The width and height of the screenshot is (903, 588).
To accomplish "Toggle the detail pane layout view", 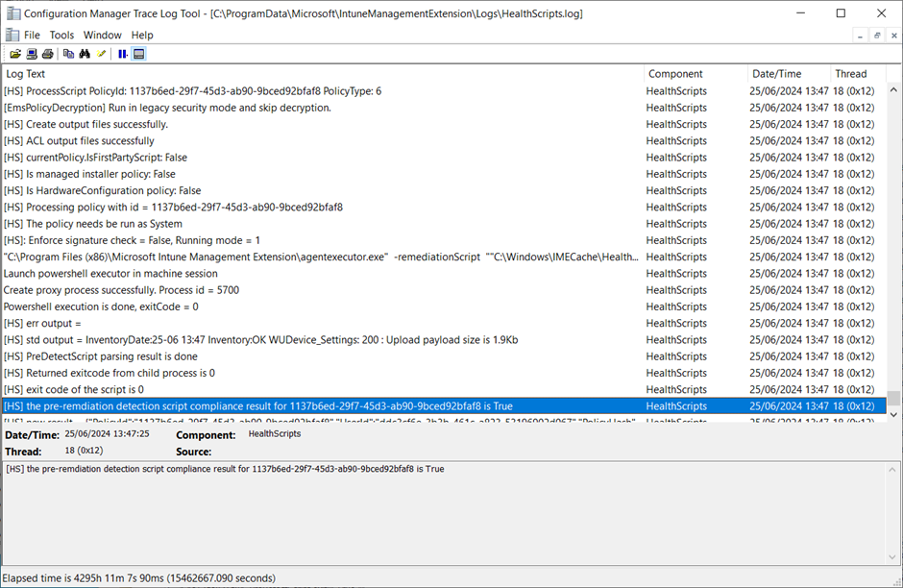I will [x=138, y=54].
